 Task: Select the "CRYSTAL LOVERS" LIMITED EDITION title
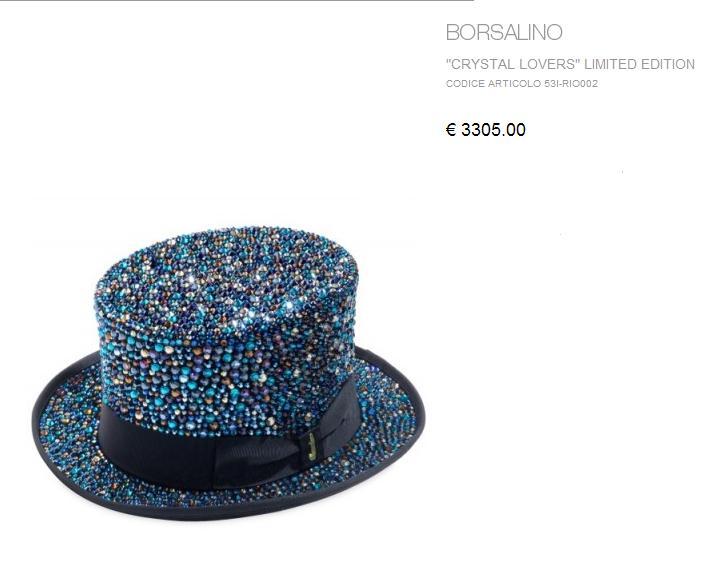coord(570,64)
